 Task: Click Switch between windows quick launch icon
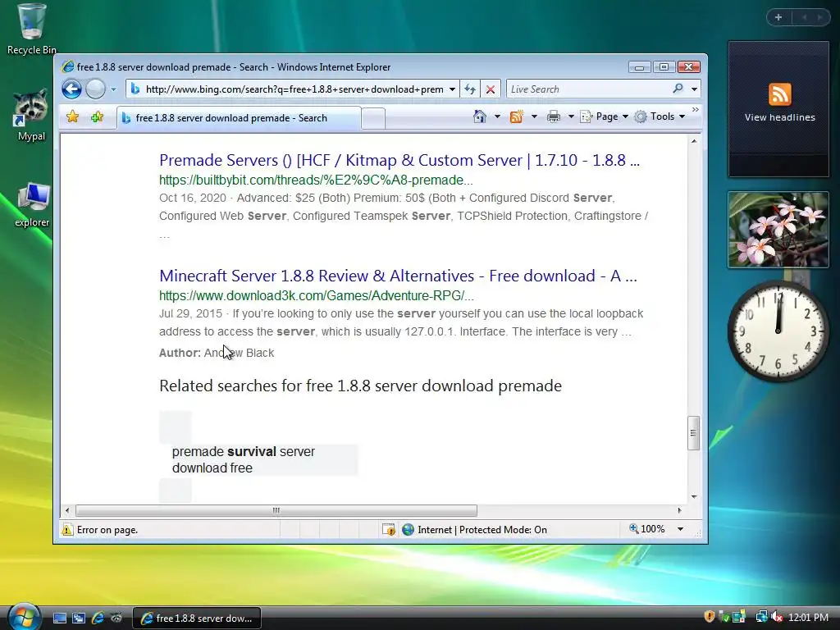[x=78, y=619]
